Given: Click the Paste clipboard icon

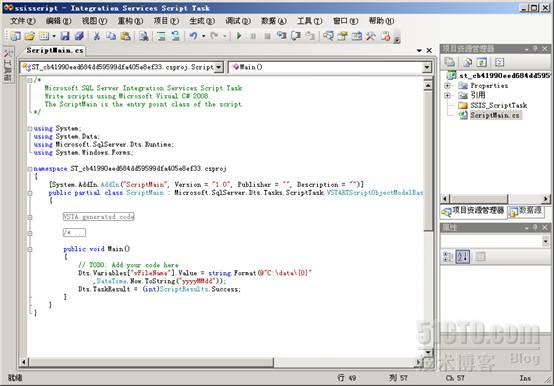Looking at the screenshot, I should (125, 36).
